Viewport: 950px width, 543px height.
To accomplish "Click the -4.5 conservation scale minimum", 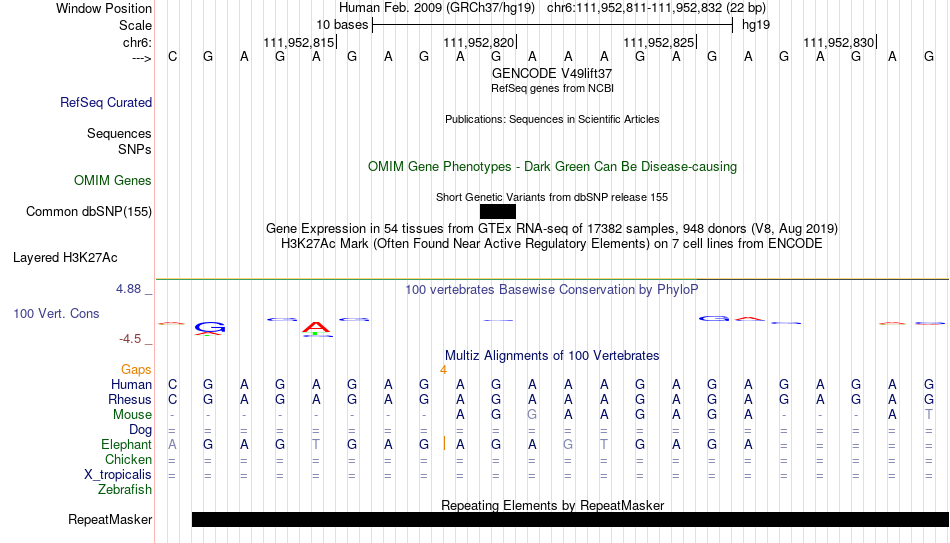I will 130,339.
